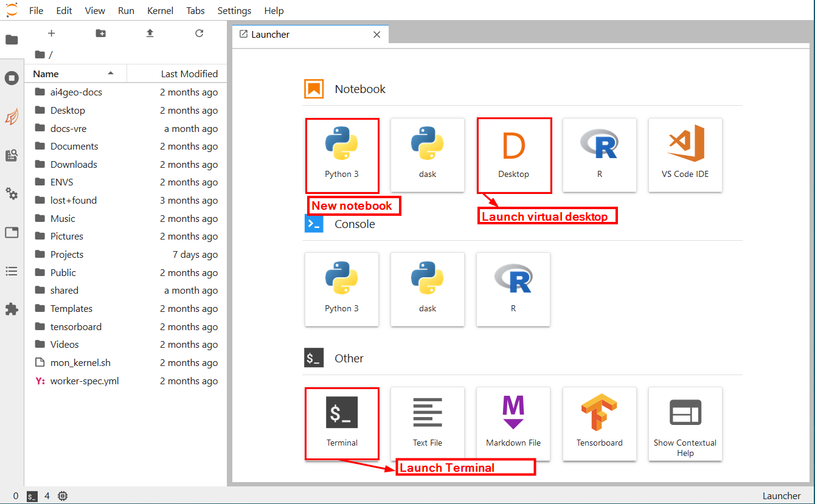Refresh the file list
Image resolution: width=815 pixels, height=504 pixels.
pos(199,33)
